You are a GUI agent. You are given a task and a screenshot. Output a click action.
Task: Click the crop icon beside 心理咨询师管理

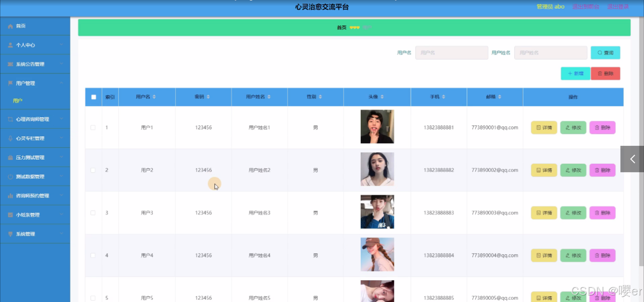(10, 119)
